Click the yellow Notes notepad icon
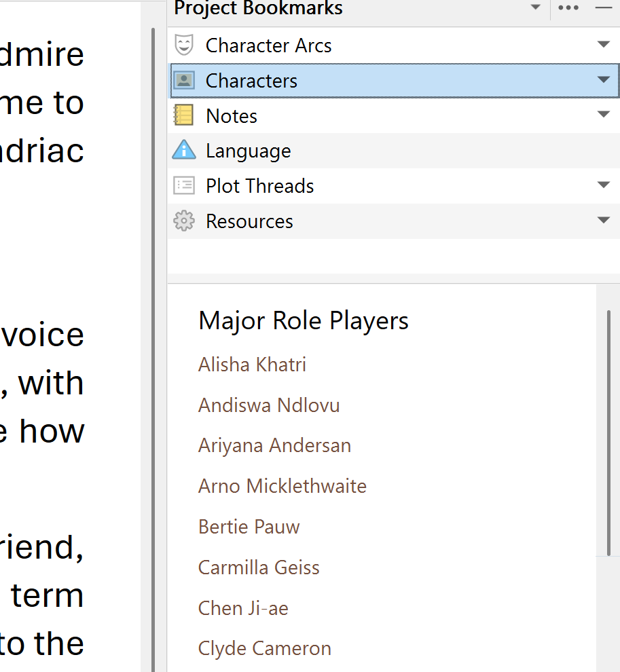 click(x=183, y=115)
